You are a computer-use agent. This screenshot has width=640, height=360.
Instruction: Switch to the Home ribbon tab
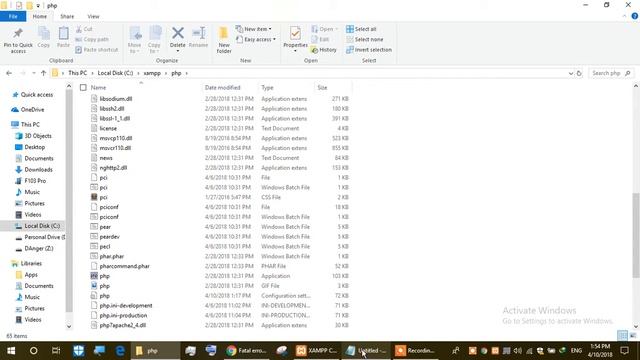point(40,16)
